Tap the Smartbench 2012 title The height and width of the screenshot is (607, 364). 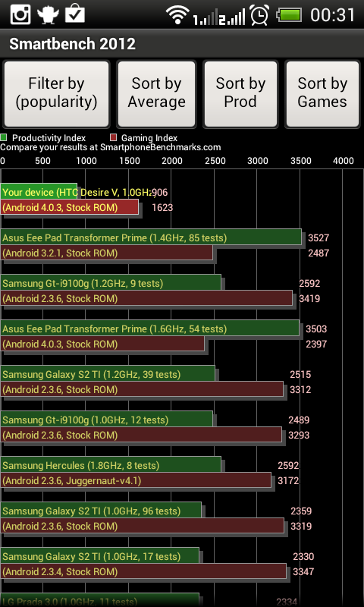click(x=72, y=44)
